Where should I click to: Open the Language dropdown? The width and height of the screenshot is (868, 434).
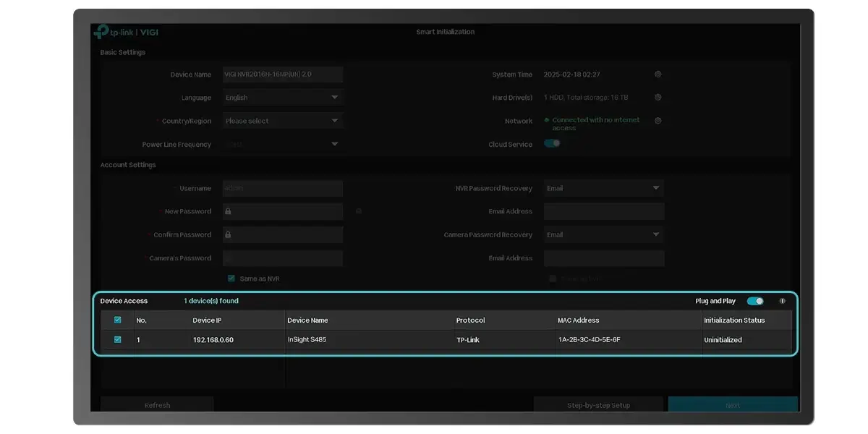(x=283, y=98)
